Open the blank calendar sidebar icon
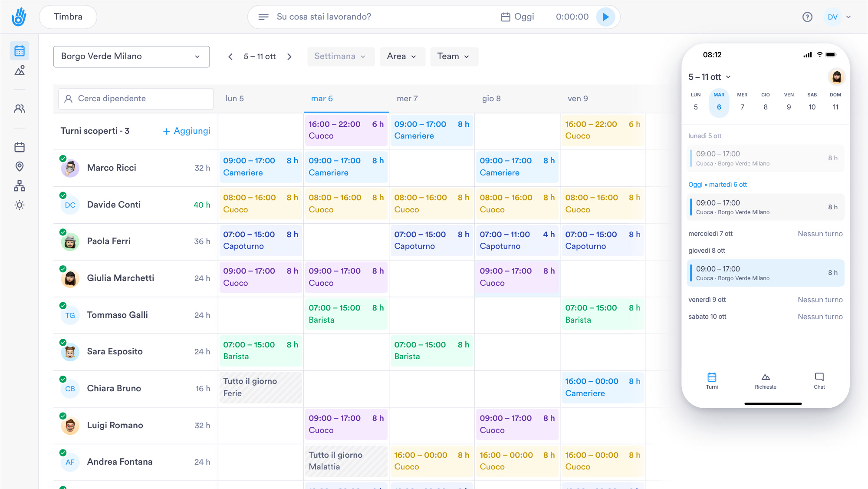Image resolution: width=868 pixels, height=489 pixels. [20, 147]
